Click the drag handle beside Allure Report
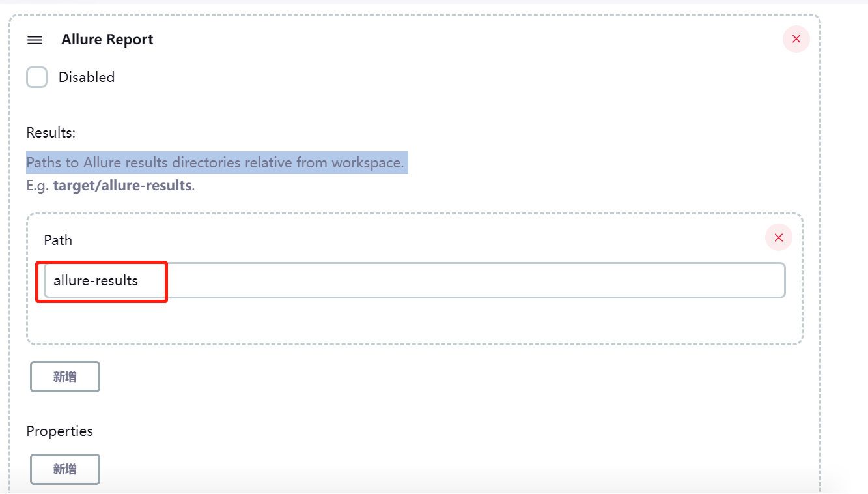Image resolution: width=868 pixels, height=494 pixels. click(x=35, y=40)
